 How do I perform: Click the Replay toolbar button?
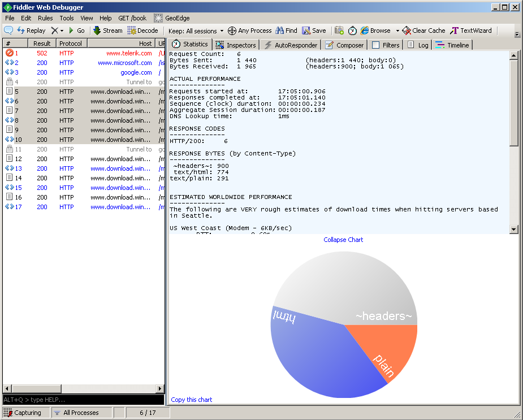click(x=31, y=31)
